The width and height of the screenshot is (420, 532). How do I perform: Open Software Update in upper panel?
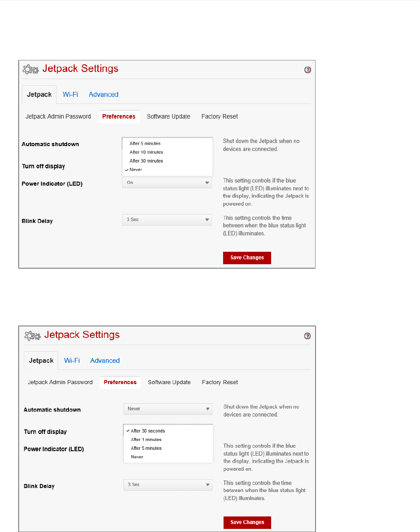[168, 116]
